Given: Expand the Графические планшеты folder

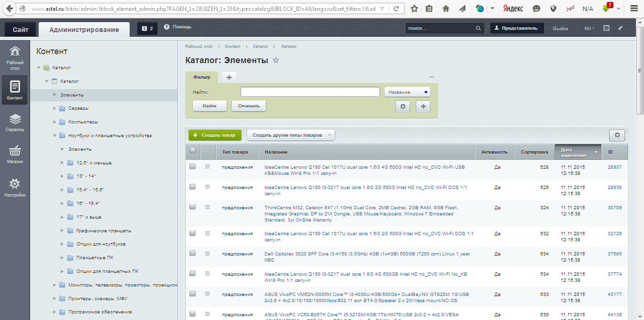Looking at the screenshot, I should [63, 230].
